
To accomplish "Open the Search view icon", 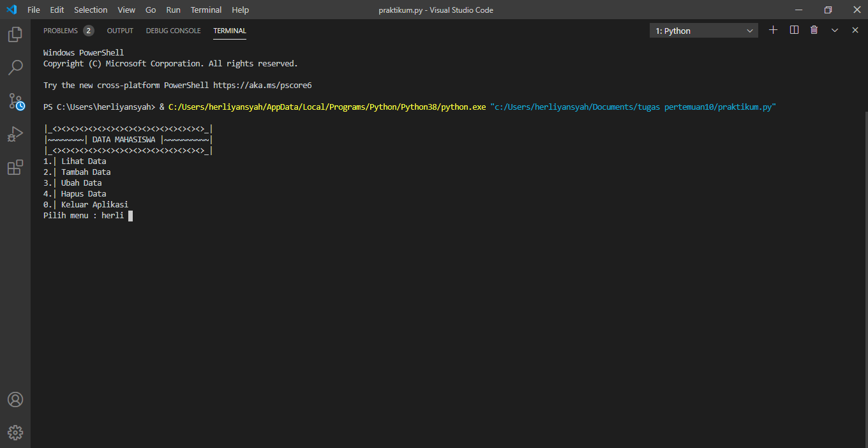I will click(15, 67).
